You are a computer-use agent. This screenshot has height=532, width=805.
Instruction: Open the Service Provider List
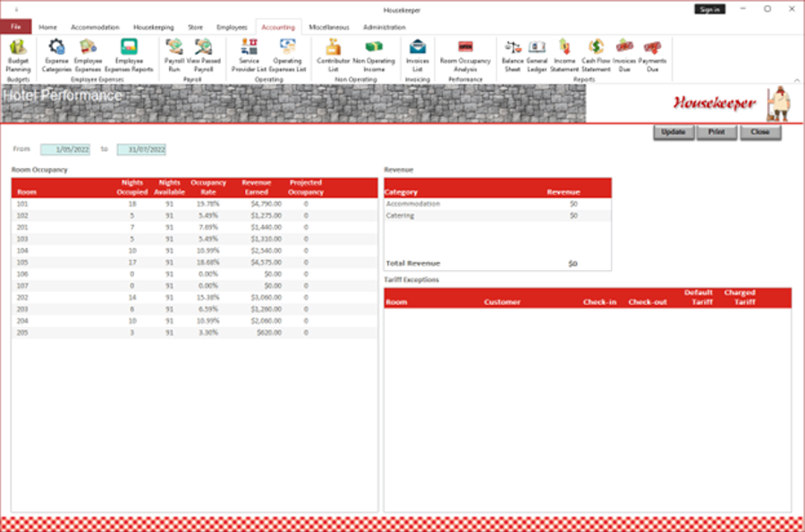[x=249, y=55]
